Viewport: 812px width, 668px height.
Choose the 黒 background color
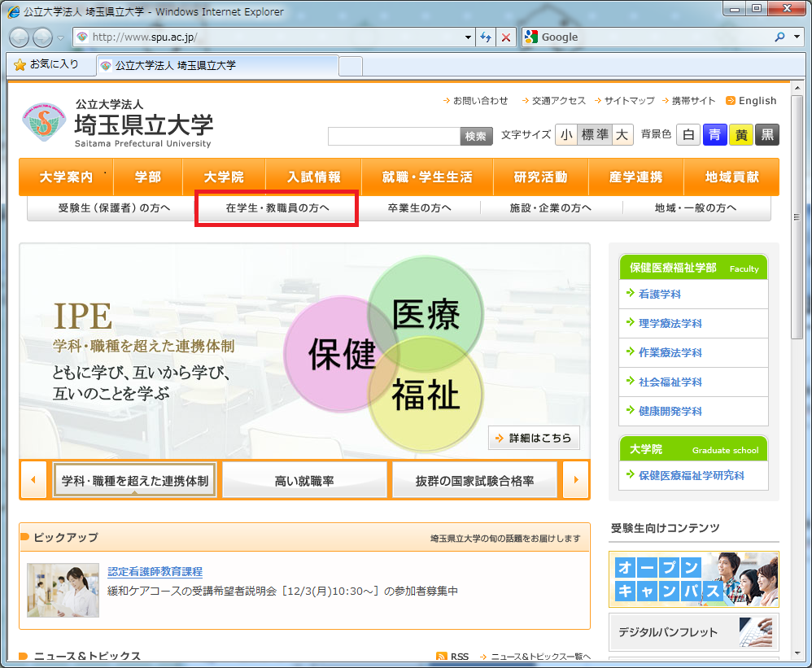[x=767, y=135]
